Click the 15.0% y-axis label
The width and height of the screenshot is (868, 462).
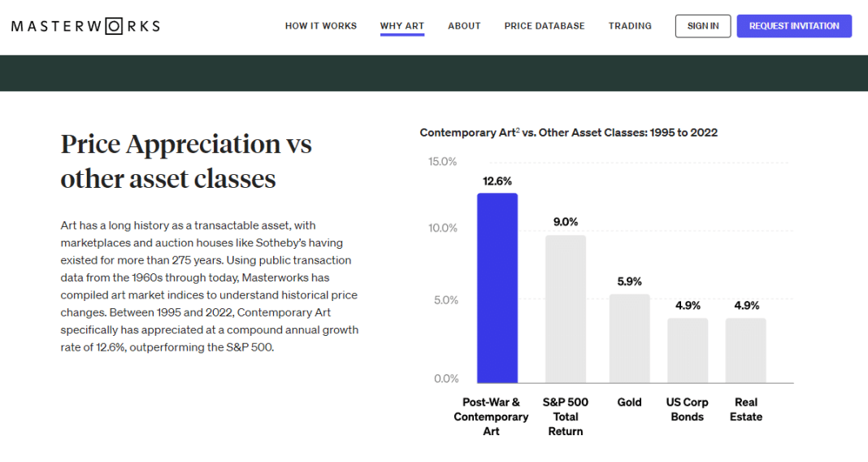tap(442, 162)
